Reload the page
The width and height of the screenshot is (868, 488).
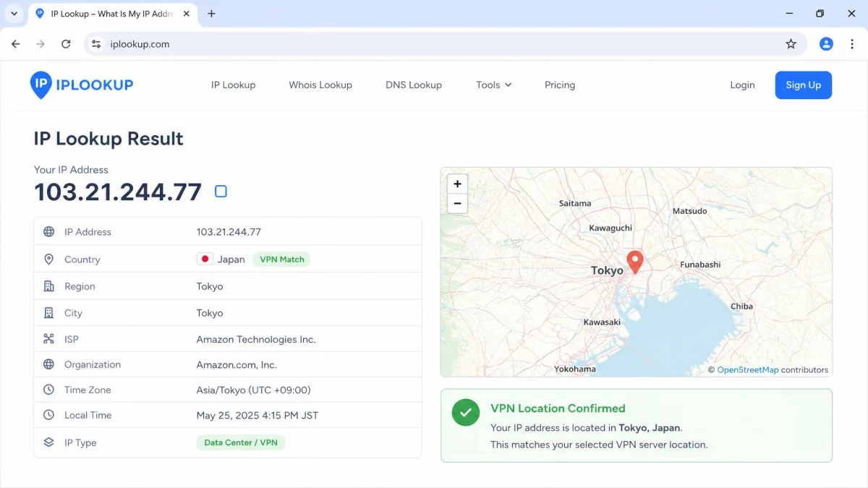66,44
